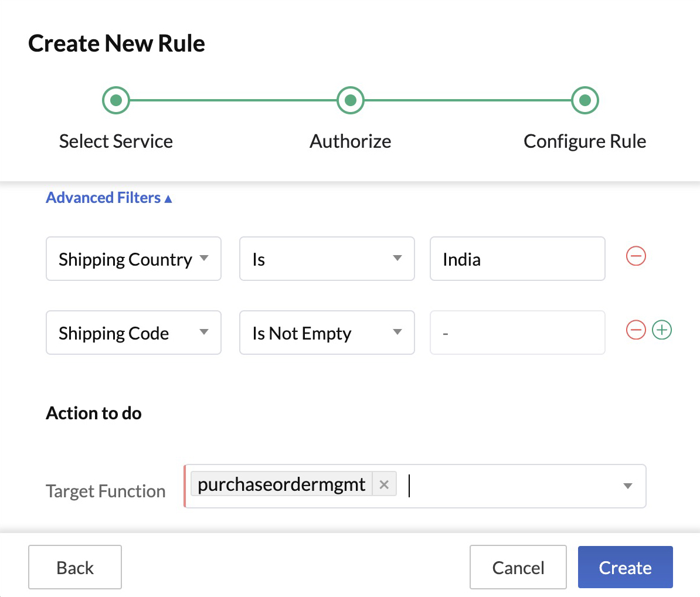Add a new filter condition
Viewport: 700px width, 597px height.
(662, 330)
